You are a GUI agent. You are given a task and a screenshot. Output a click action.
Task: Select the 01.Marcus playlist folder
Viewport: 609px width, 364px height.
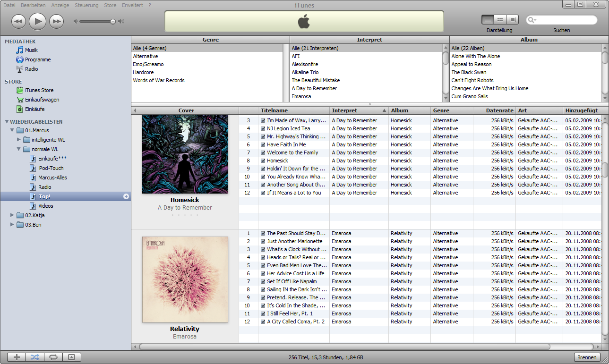(37, 130)
